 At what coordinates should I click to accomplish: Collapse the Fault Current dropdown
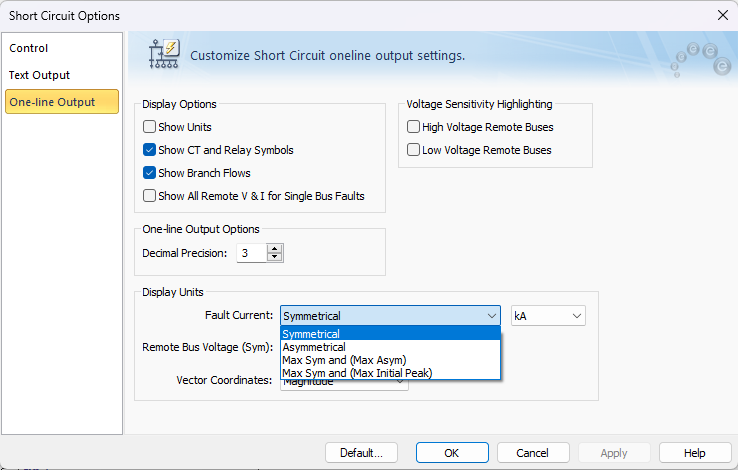pos(490,316)
